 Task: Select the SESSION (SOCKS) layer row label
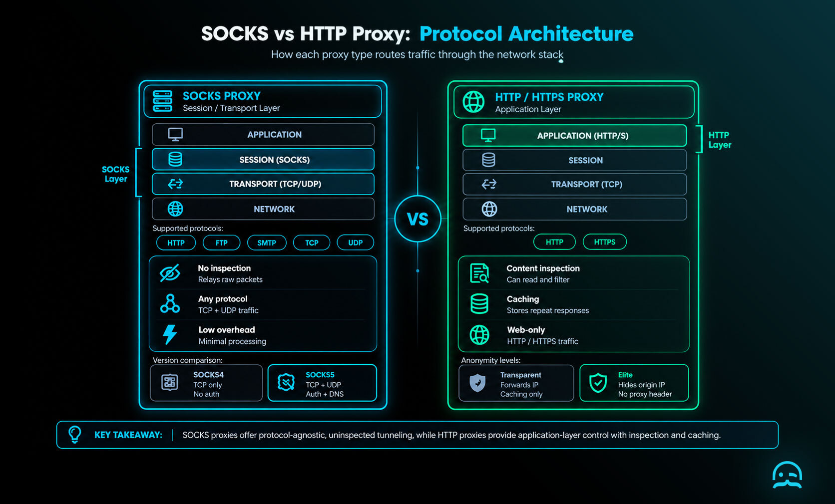pos(274,160)
